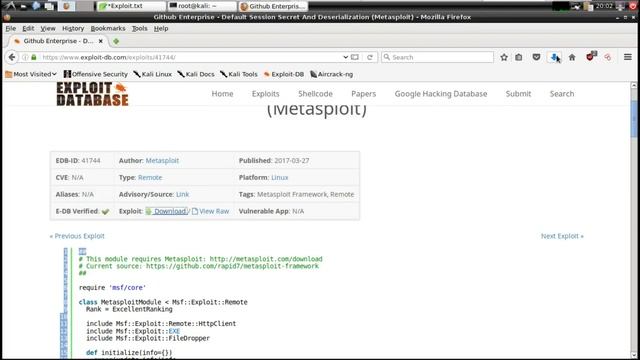
Task: Click the View Raw document icon
Action: point(195,211)
